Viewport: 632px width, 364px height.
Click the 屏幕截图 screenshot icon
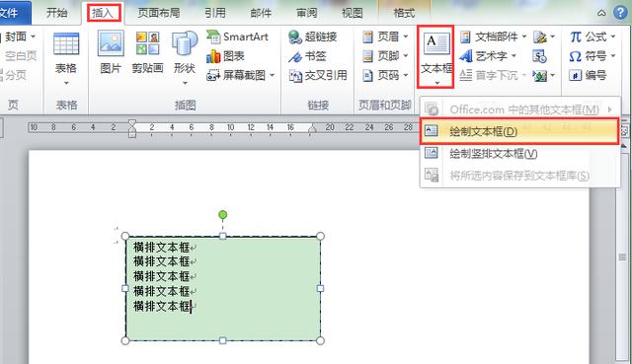pos(213,75)
